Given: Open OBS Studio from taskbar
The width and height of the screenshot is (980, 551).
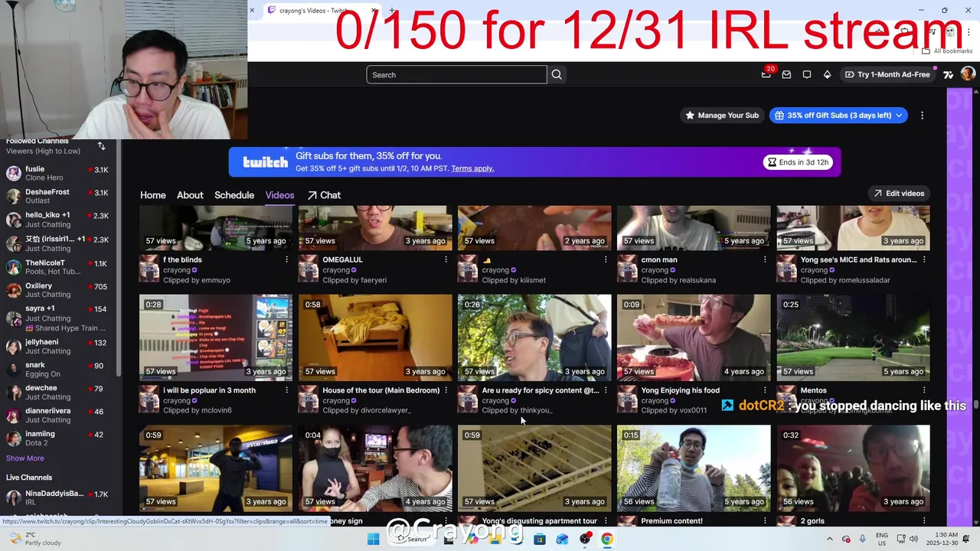Looking at the screenshot, I should 585,539.
